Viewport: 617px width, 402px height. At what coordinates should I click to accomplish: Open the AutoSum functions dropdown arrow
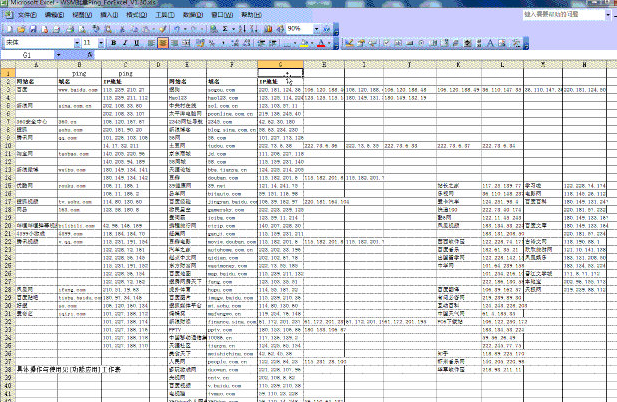pyautogui.click(x=233, y=29)
